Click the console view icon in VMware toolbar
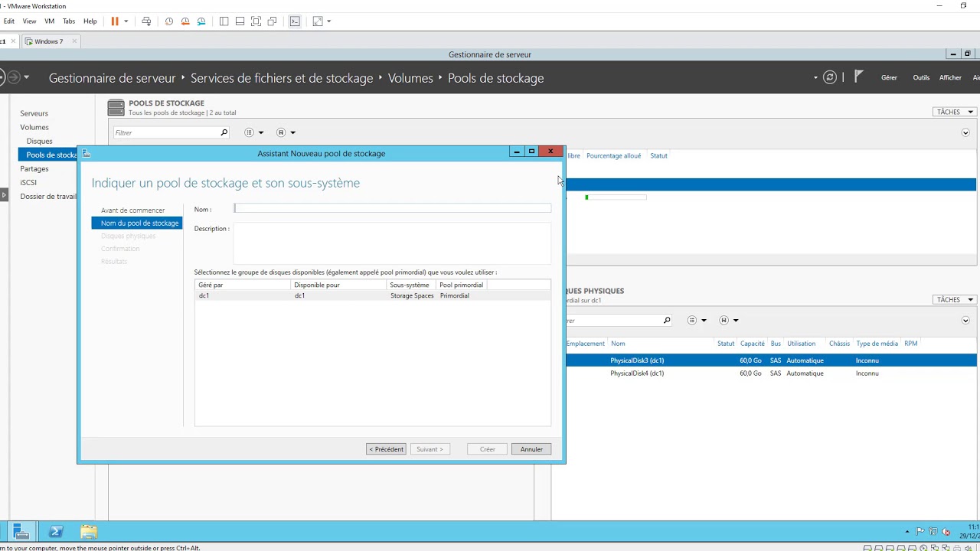980x551 pixels. (x=295, y=21)
